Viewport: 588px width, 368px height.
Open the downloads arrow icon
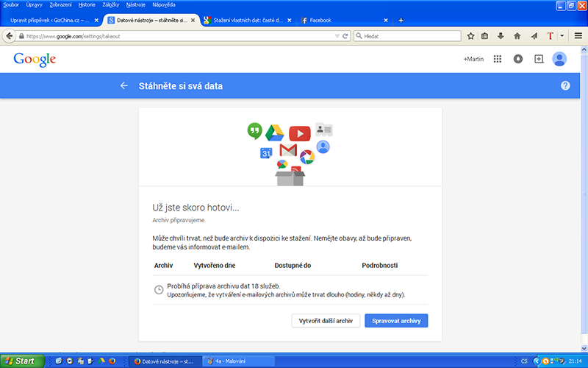pyautogui.click(x=501, y=36)
